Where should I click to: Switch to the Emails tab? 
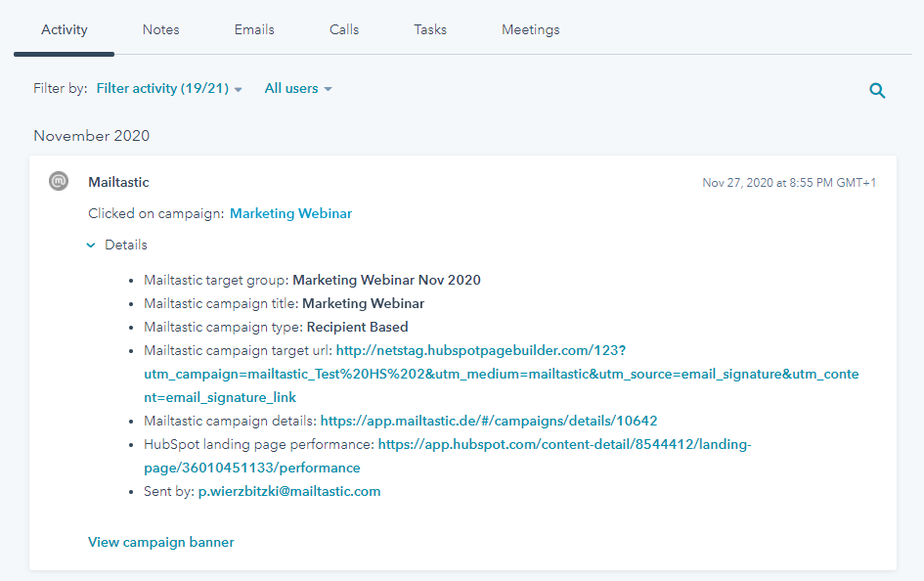[x=254, y=29]
